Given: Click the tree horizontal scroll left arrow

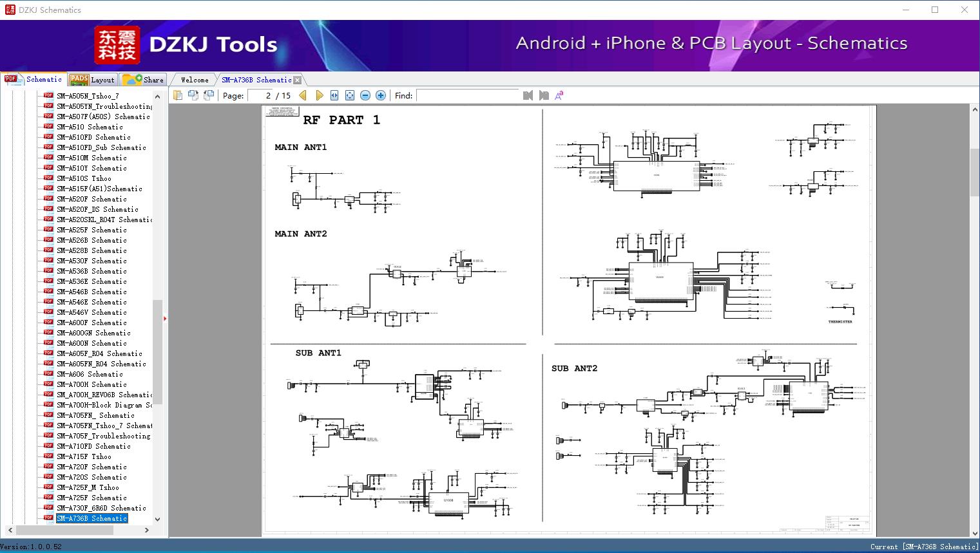Looking at the screenshot, I should [9, 530].
